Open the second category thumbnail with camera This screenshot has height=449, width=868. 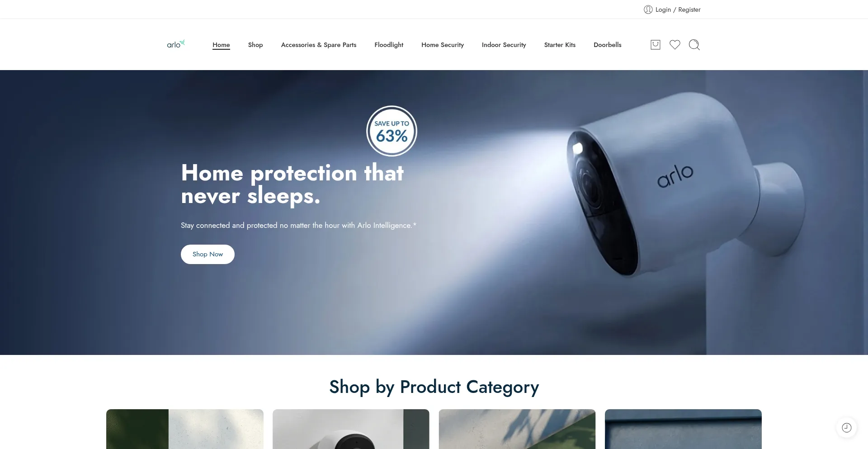click(351, 429)
